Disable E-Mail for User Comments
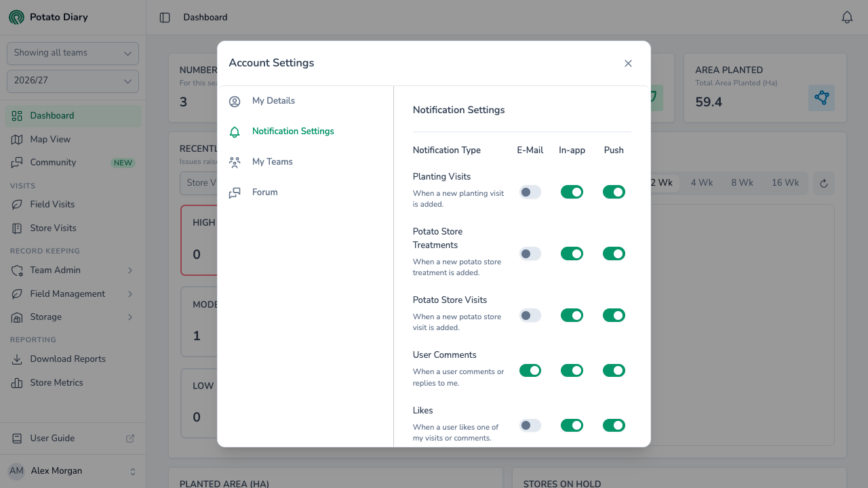The image size is (868, 488). click(530, 370)
